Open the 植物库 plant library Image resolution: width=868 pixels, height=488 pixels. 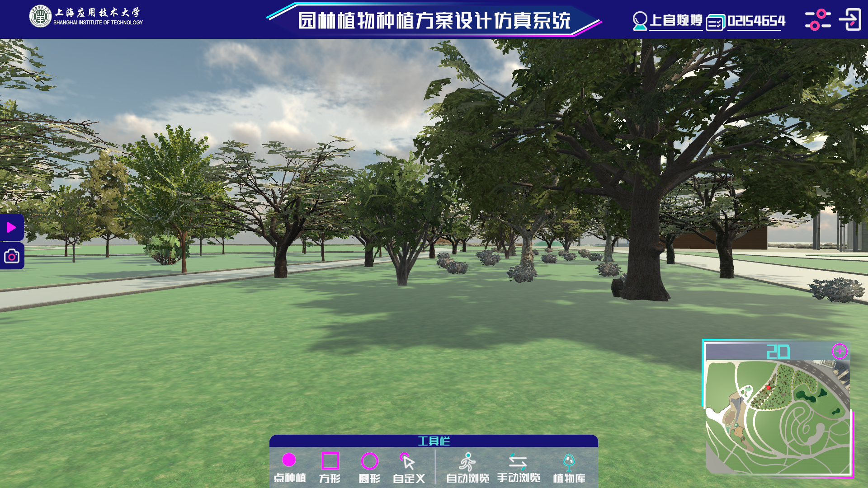click(x=569, y=468)
